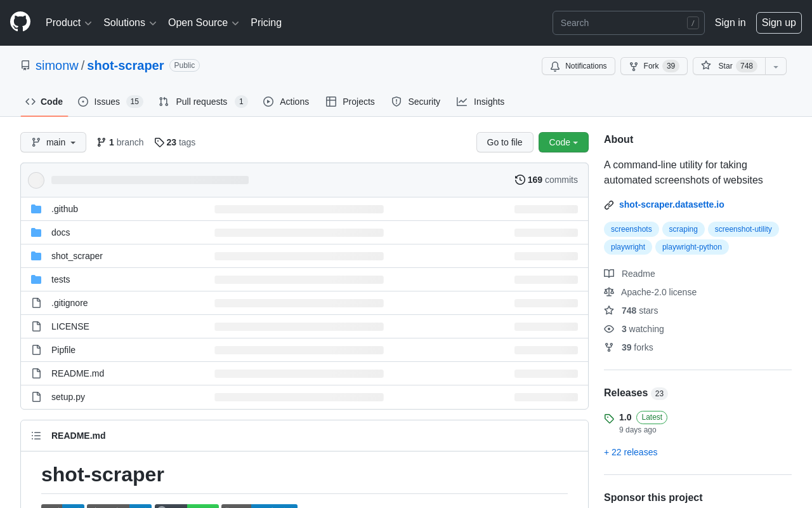Open the star lists dropdown arrow

click(x=776, y=66)
